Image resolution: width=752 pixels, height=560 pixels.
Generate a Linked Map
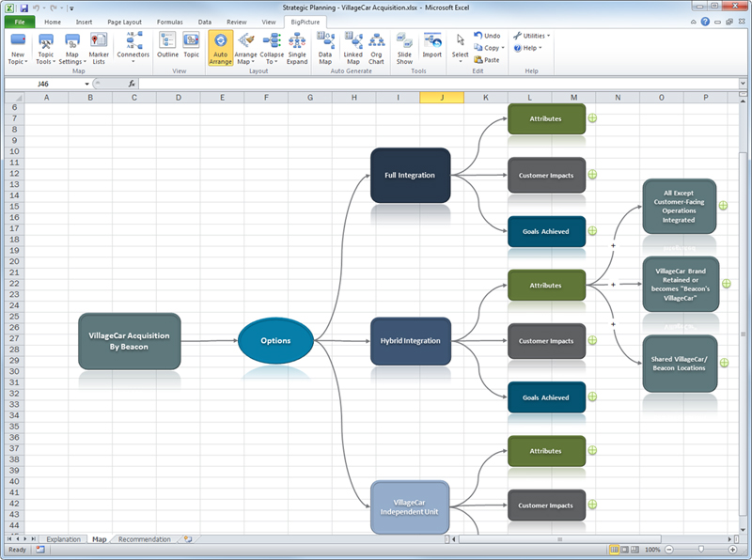click(353, 48)
